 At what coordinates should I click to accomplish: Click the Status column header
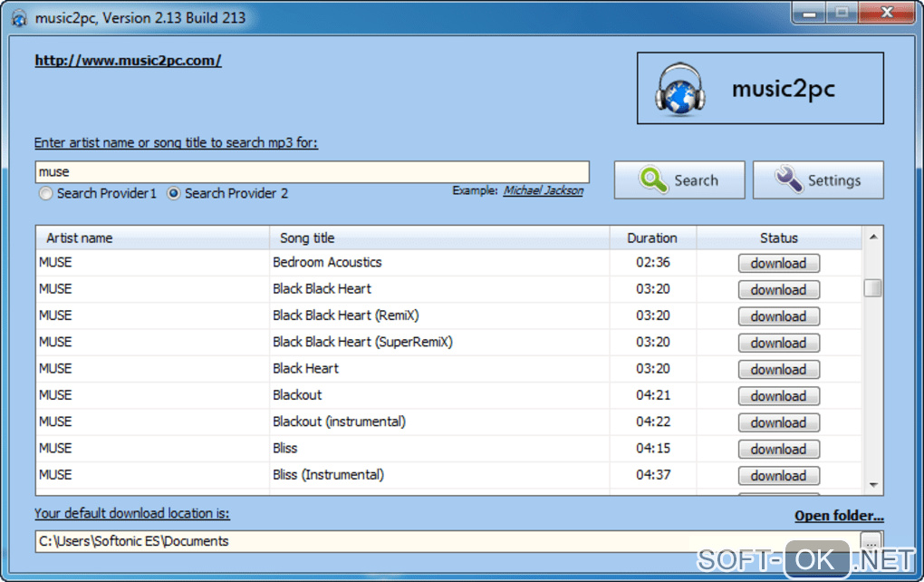click(x=779, y=238)
